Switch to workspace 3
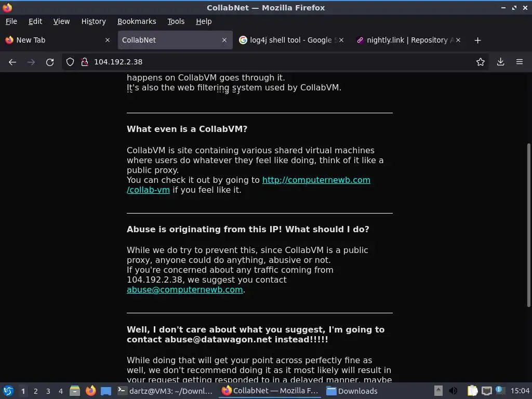 [x=48, y=391]
